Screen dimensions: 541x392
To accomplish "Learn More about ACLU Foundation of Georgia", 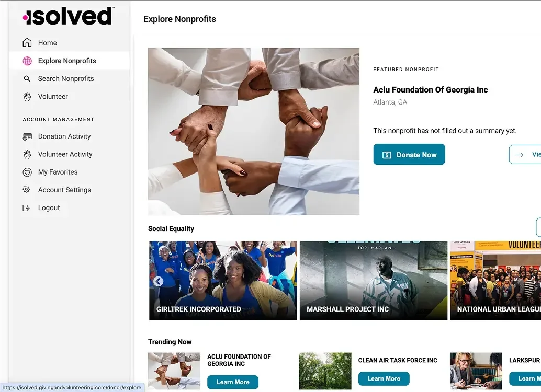I will pos(233,382).
